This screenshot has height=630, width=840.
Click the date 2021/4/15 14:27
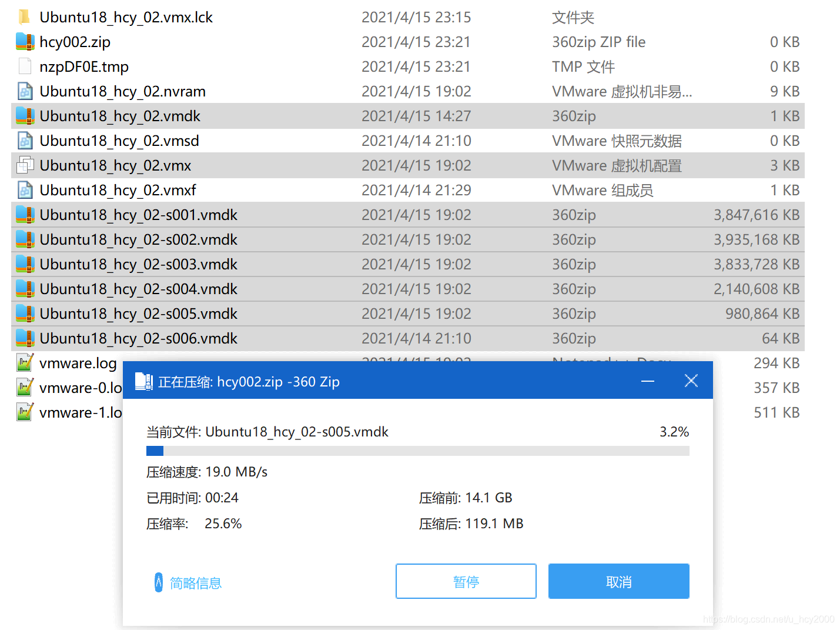point(416,116)
